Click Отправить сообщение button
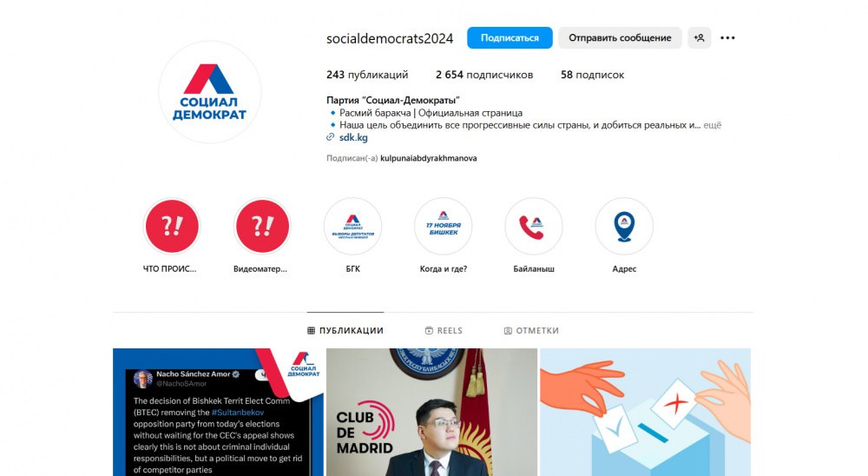868x476 pixels. 620,37
